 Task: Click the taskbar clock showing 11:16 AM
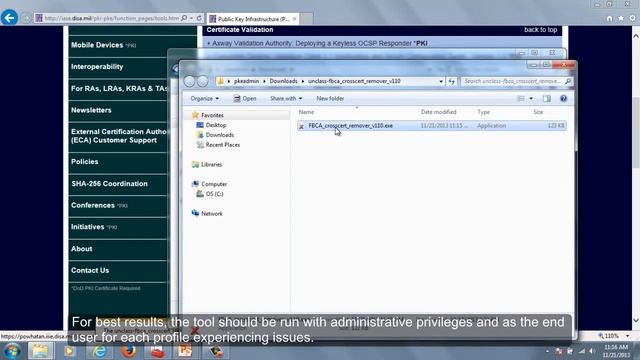(x=616, y=351)
